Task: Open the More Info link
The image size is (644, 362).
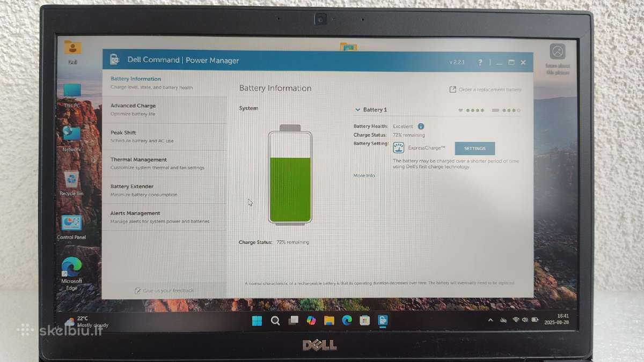Action: 364,176
